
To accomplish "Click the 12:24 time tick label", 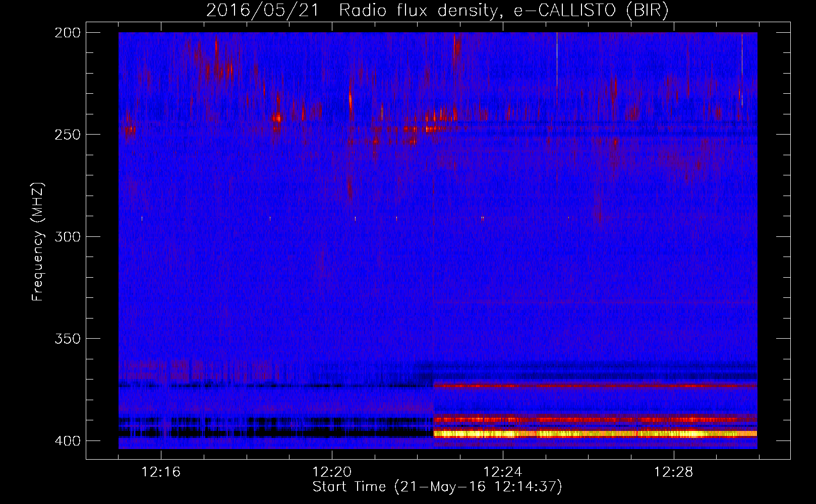I will tap(503, 472).
